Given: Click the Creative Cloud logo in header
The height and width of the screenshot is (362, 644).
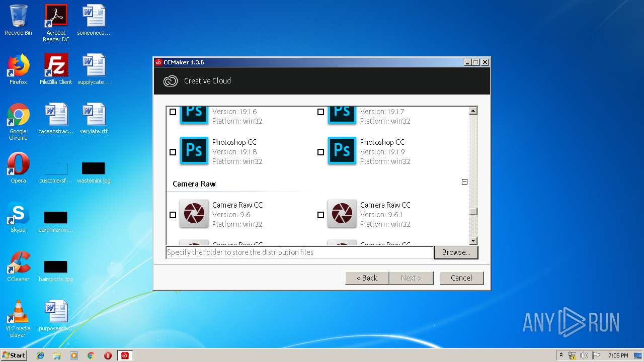Looking at the screenshot, I should click(171, 81).
